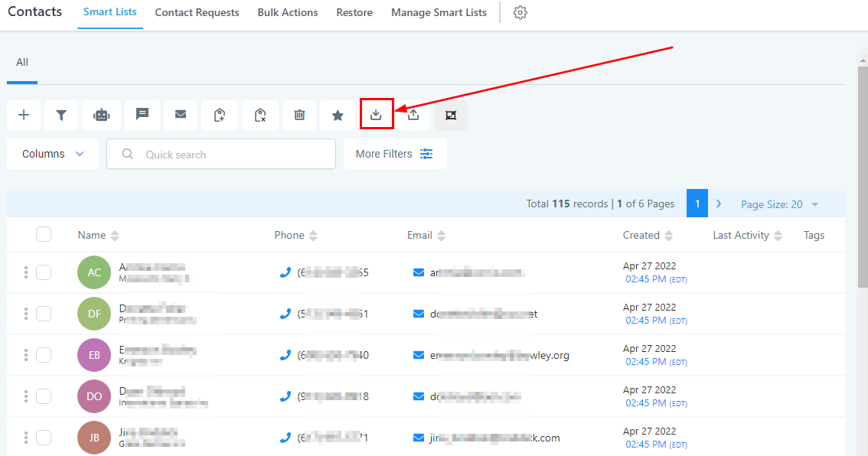Screen dimensions: 868x456
Task: Click the star review icon
Action: pos(338,115)
